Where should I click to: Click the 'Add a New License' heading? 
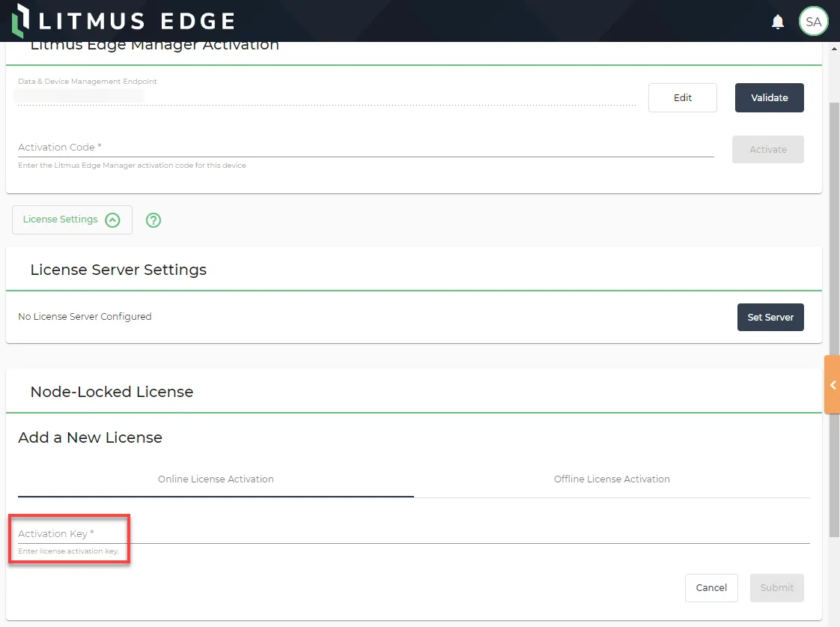[90, 437]
